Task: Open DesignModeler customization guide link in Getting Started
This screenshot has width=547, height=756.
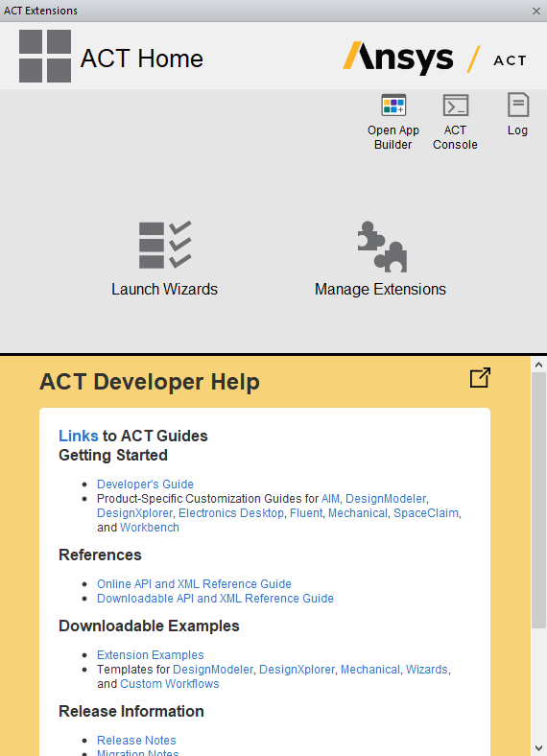Action: tap(386, 499)
